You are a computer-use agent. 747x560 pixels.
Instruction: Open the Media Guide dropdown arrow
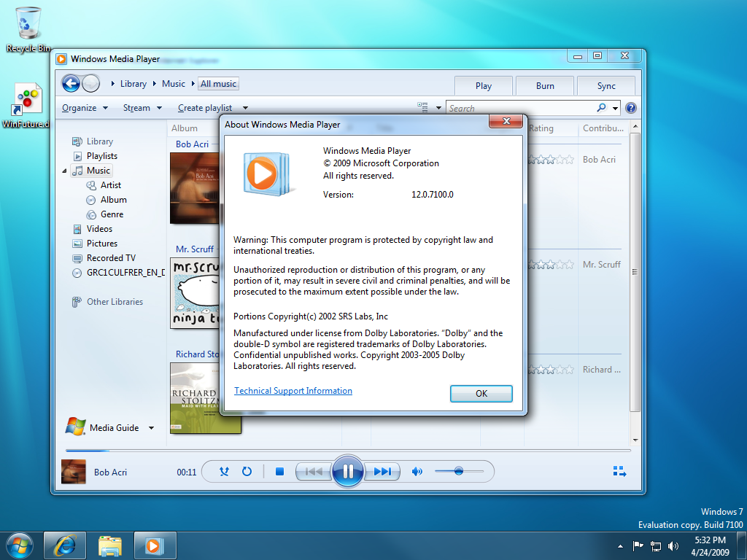tap(152, 428)
